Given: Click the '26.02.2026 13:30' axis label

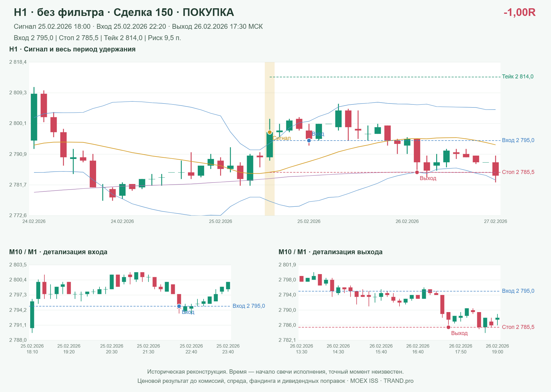Looking at the screenshot, I should 302,349.
